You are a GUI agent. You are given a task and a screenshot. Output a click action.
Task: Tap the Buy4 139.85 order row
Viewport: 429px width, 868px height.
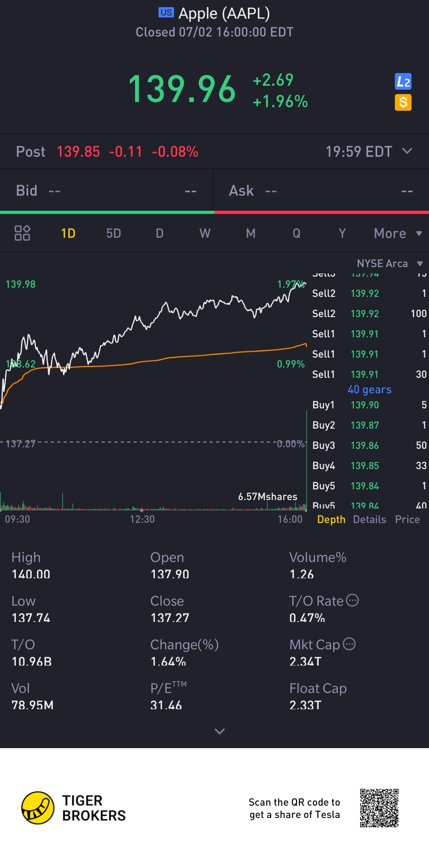pos(369,466)
